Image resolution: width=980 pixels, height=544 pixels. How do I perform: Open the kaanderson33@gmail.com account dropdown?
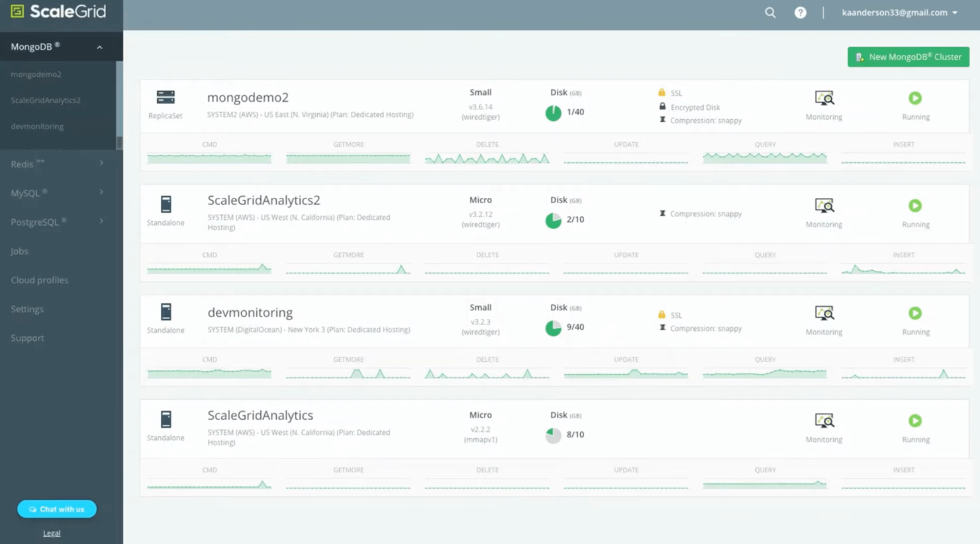coord(897,12)
